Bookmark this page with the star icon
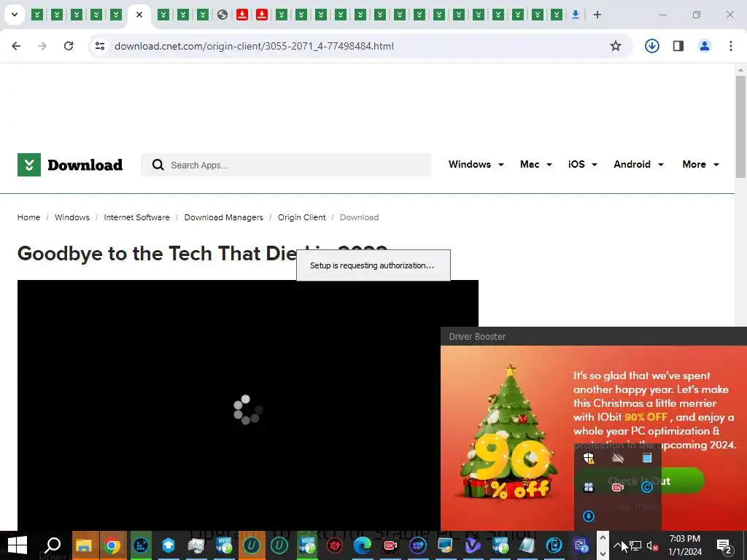 [x=616, y=46]
